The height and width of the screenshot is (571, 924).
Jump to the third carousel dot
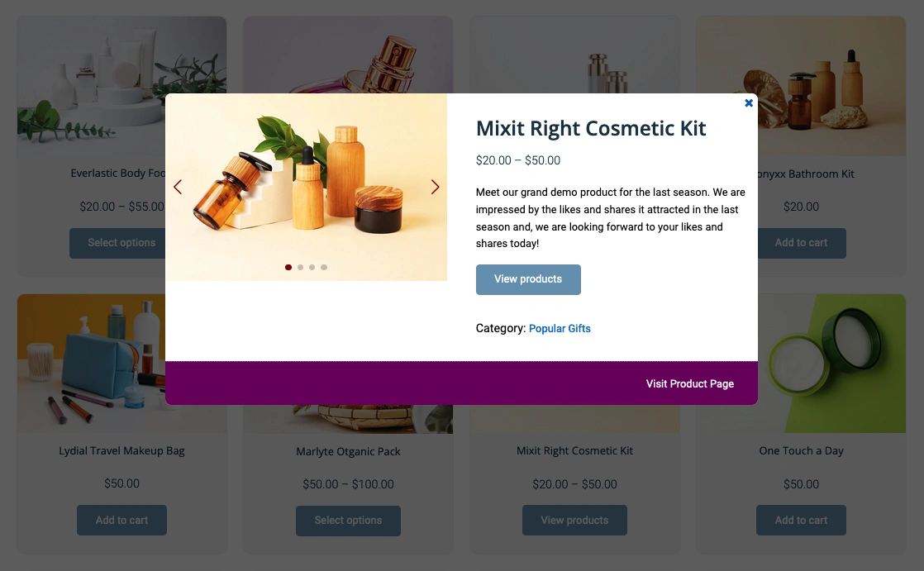312,268
